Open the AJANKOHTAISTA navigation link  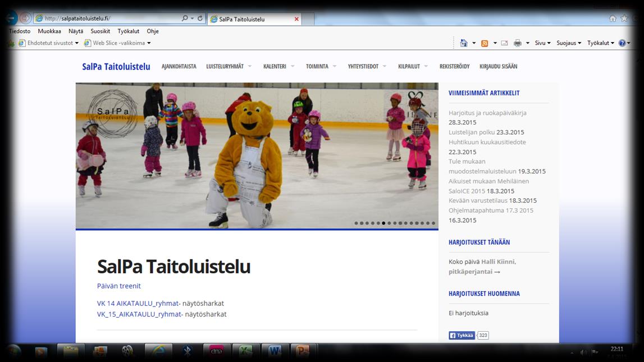click(x=179, y=66)
